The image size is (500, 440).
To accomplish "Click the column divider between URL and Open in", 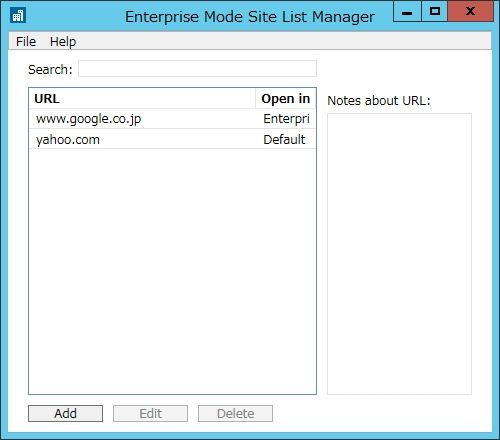I will [256, 99].
